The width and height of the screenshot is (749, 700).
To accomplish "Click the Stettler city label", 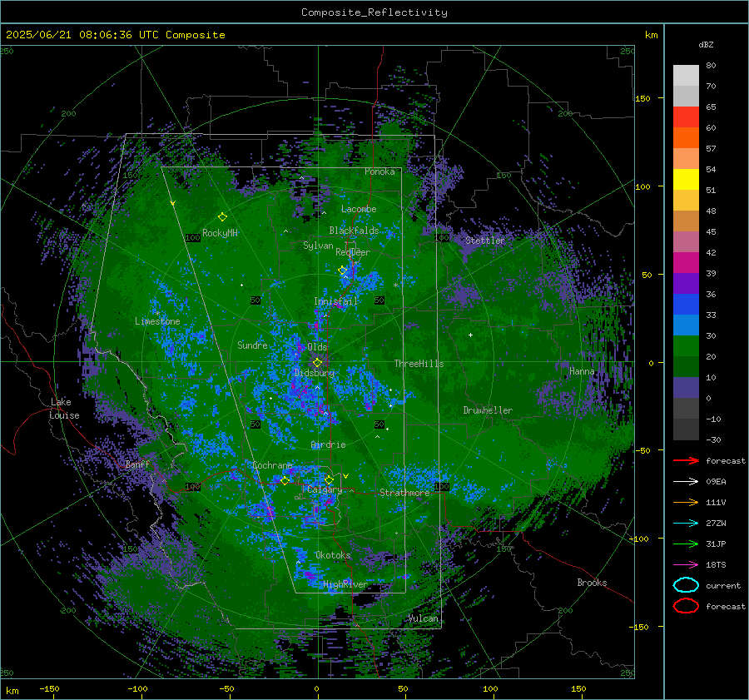I will (485, 241).
